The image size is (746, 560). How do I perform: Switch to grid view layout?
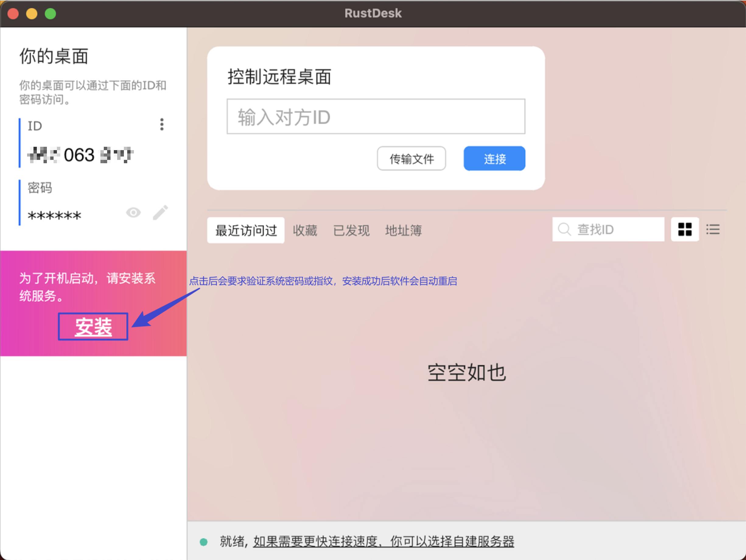tap(685, 229)
